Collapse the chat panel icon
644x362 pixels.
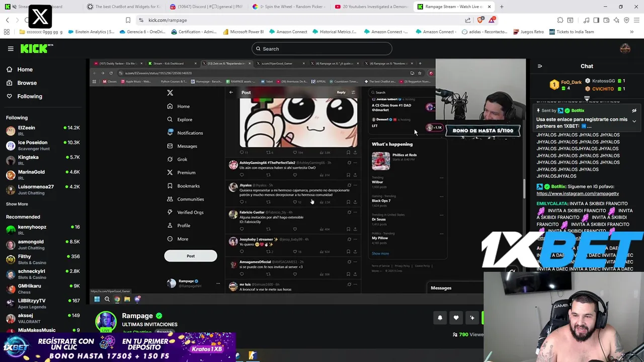pos(540,66)
